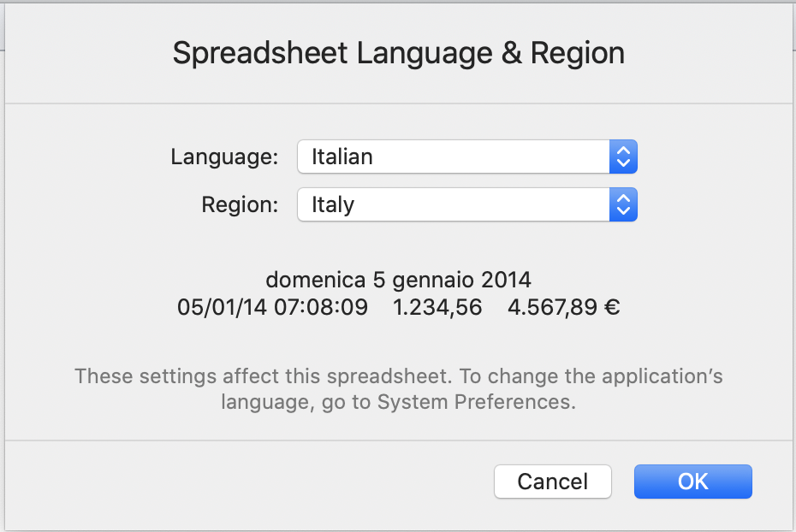Click the number sample "1.234,56"

coord(437,307)
